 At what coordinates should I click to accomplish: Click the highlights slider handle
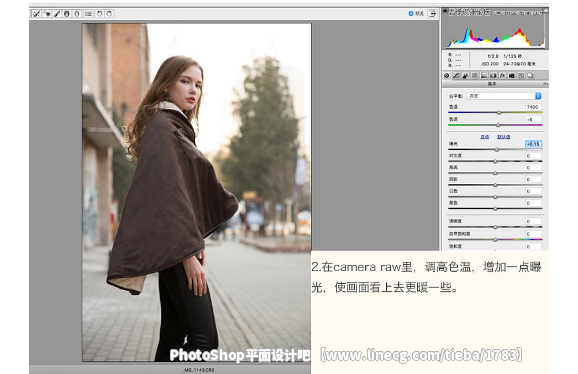click(495, 173)
